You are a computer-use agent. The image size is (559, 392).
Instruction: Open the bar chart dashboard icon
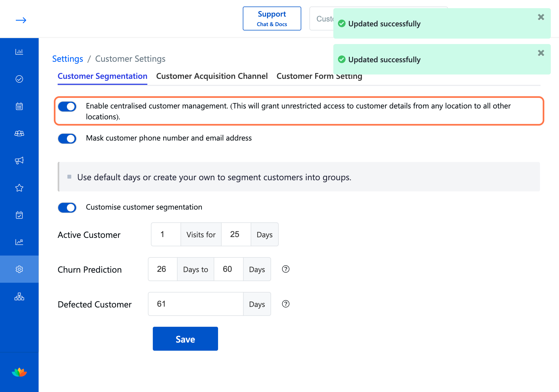[x=19, y=52]
